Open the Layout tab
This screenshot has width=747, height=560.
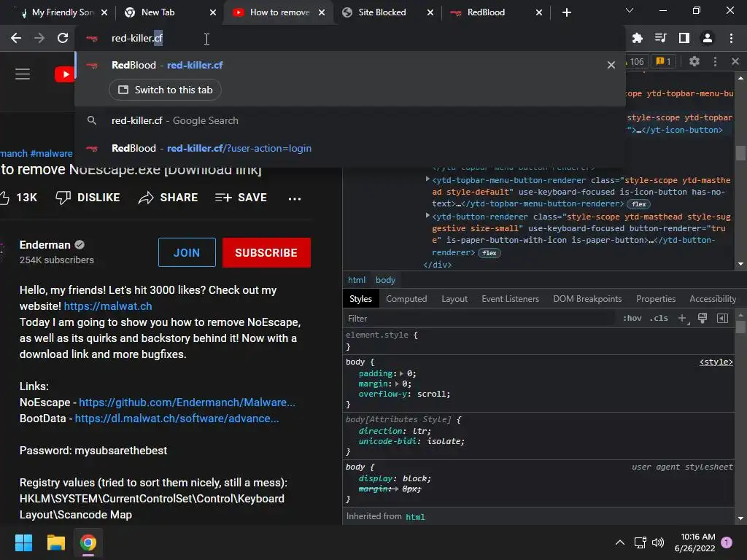454,299
